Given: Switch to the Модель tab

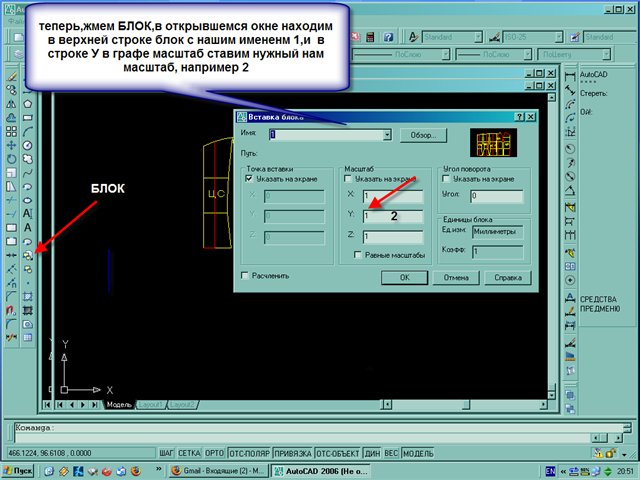Looking at the screenshot, I should [x=118, y=405].
